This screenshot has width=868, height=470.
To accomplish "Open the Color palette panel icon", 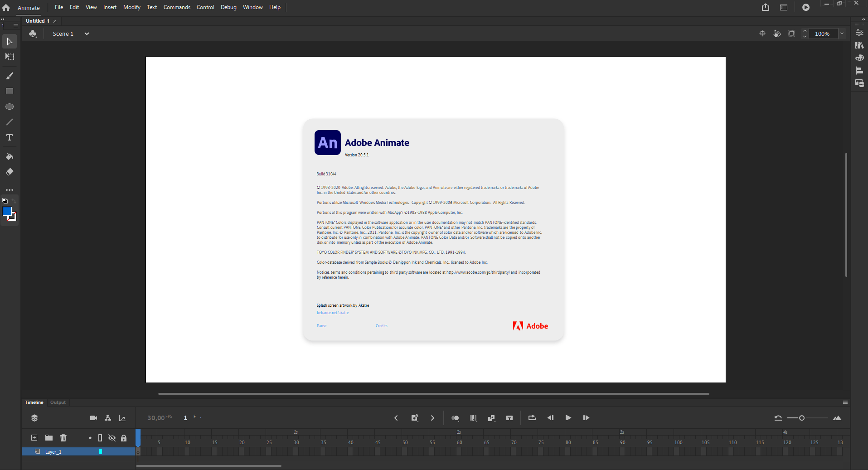I will tap(859, 58).
